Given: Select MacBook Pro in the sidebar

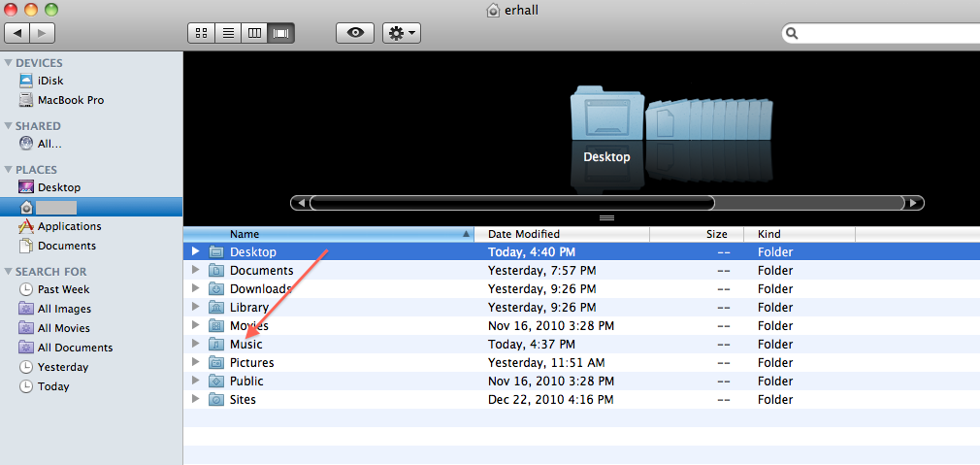Looking at the screenshot, I should (x=70, y=100).
